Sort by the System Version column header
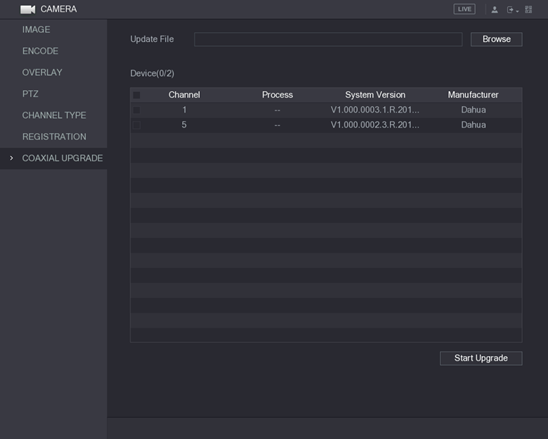Viewport: 548px width, 439px height. point(375,95)
